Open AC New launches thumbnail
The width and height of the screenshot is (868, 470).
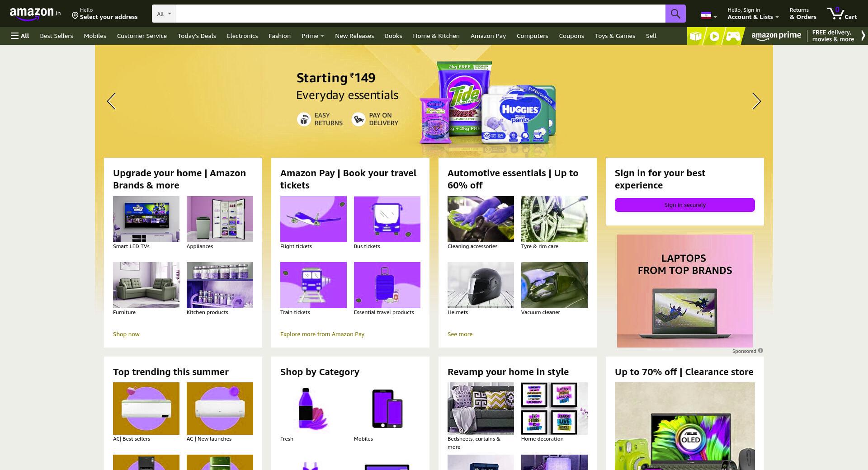(220, 409)
